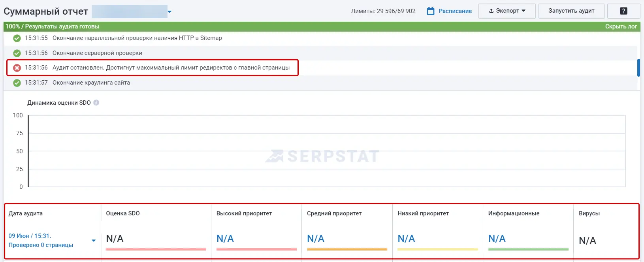
Task: Click green checkmark for Sitemap HTTP check
Action: coord(17,38)
